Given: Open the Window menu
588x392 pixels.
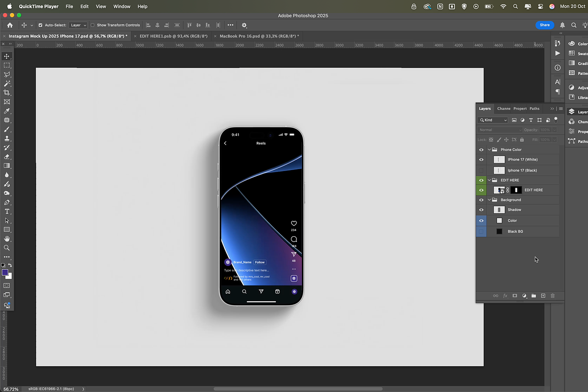Looking at the screenshot, I should point(122,6).
